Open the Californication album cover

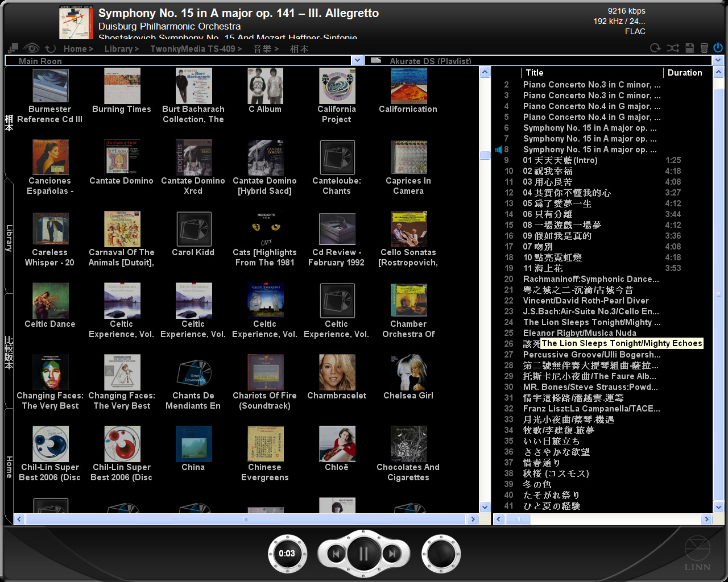[x=408, y=86]
